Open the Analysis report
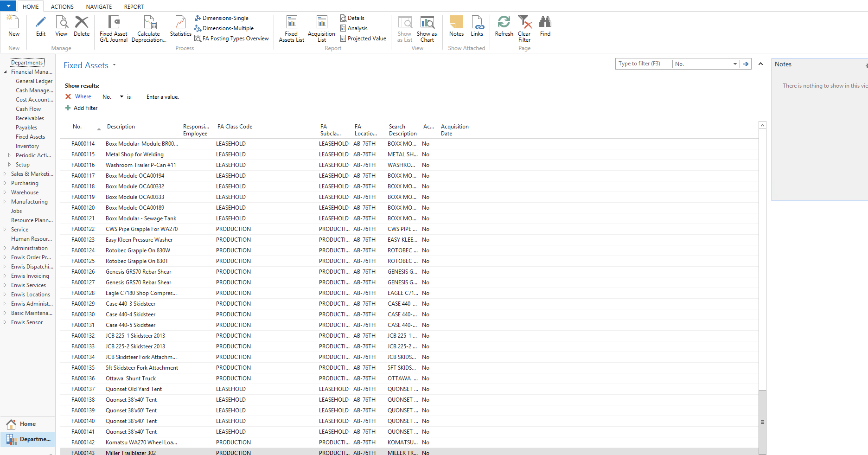 [354, 28]
